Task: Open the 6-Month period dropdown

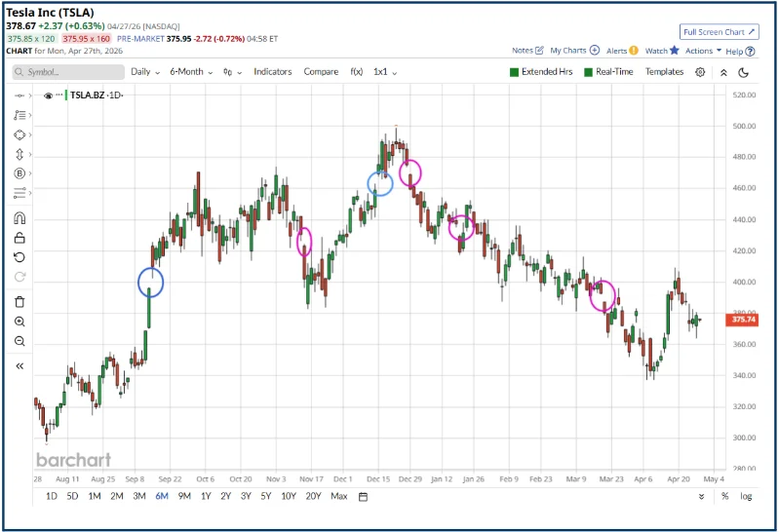Action: (x=191, y=72)
